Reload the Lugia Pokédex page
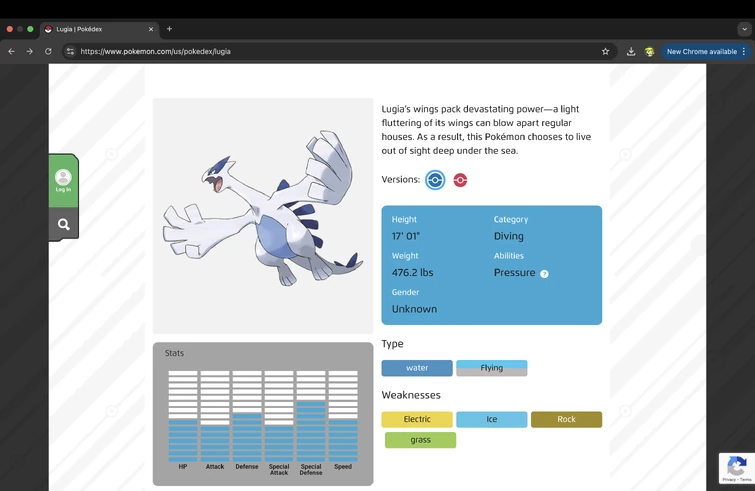The height and width of the screenshot is (491, 755). tap(48, 52)
